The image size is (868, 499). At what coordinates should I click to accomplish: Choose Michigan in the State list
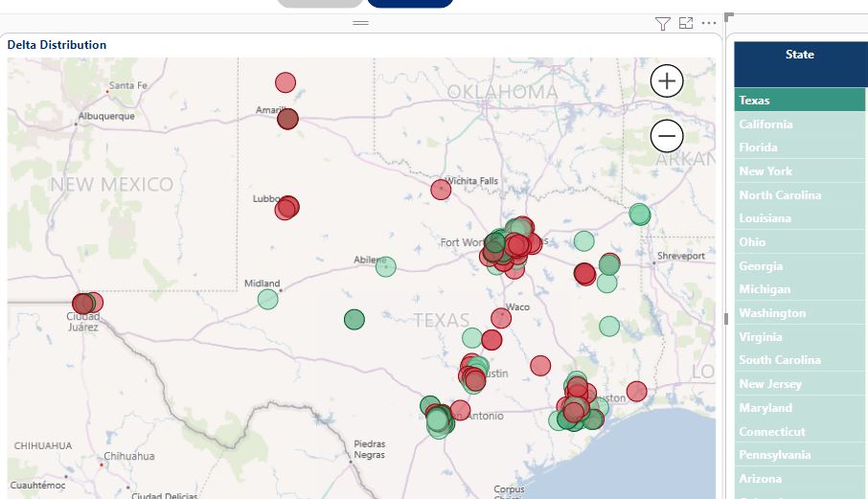point(799,289)
